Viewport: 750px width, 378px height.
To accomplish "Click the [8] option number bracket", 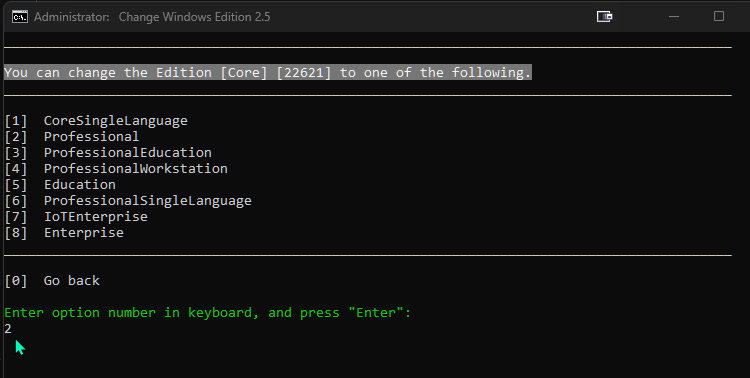I will (x=16, y=233).
